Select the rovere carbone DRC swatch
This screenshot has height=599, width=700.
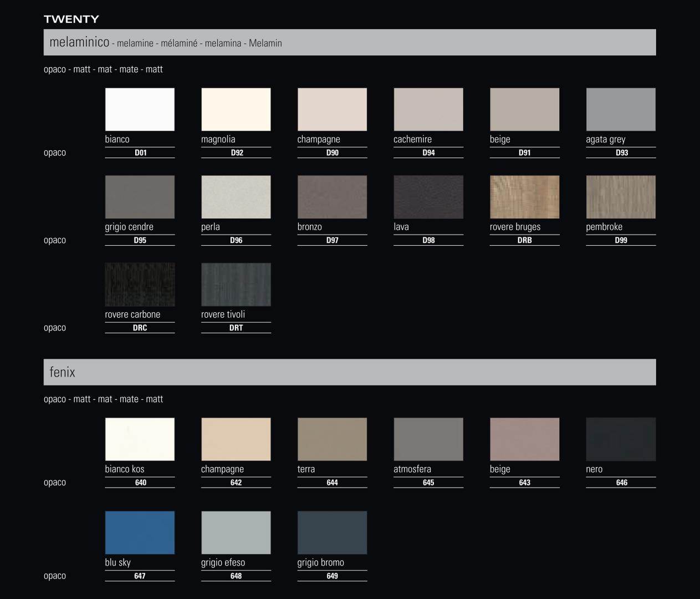point(140,285)
